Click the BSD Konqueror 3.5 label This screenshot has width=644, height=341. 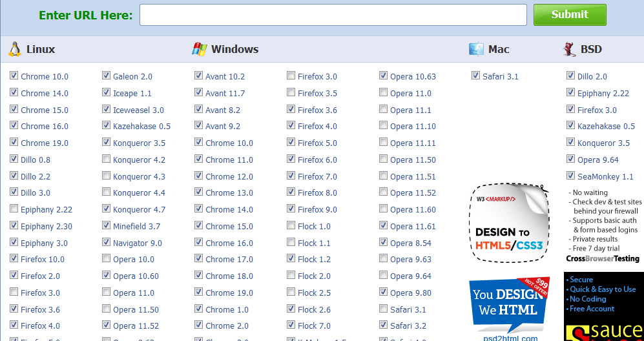click(603, 143)
